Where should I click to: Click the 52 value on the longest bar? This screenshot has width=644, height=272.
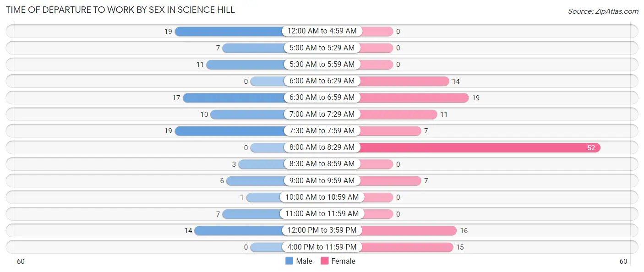pos(592,147)
